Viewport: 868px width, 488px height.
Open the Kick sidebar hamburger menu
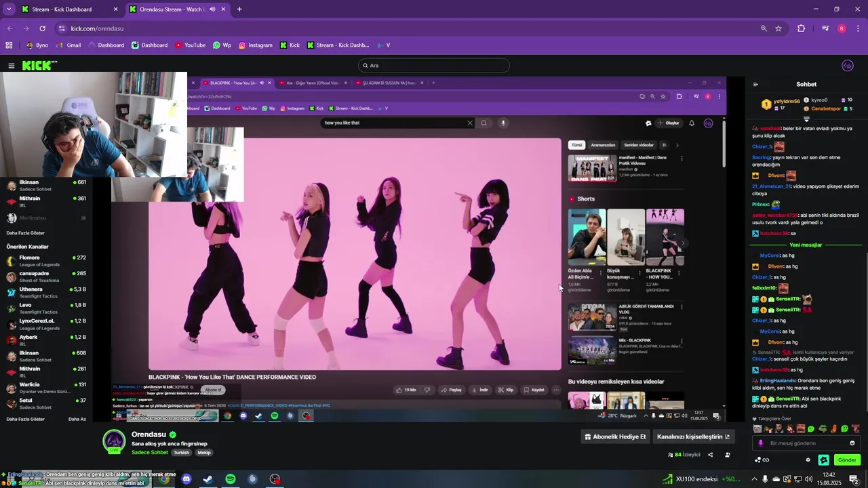tap(12, 66)
